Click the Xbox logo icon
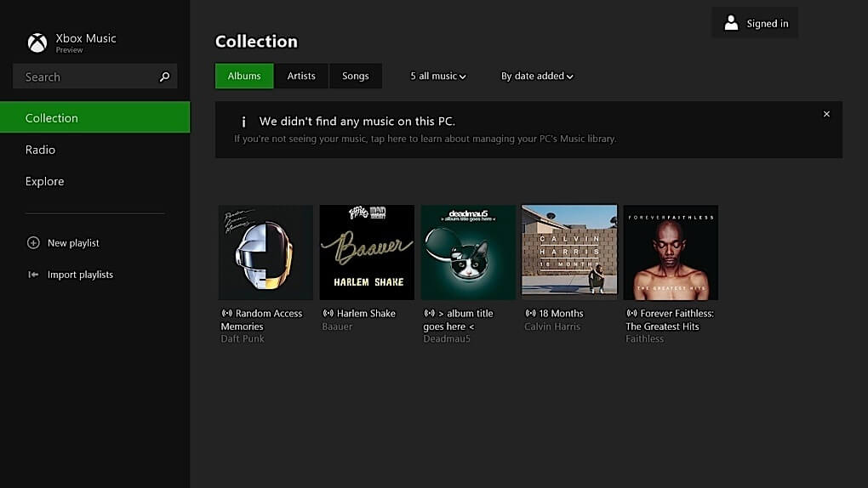The width and height of the screenshot is (868, 488). click(37, 43)
